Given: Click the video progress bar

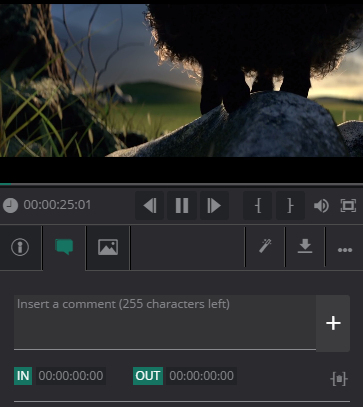Looking at the screenshot, I should click(x=181, y=184).
